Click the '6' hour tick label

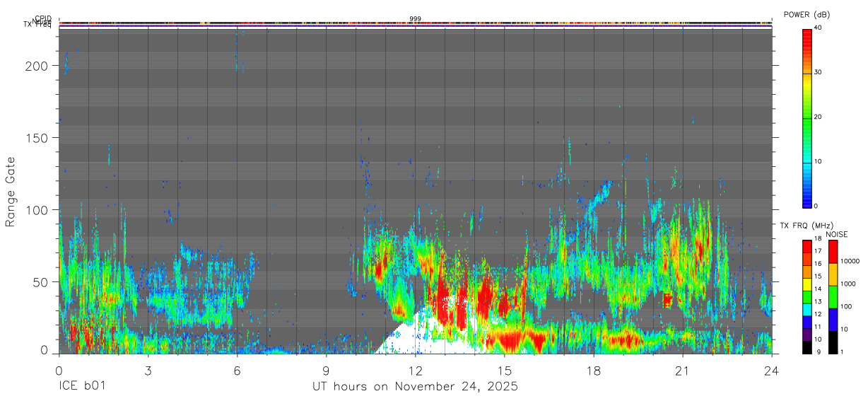[237, 371]
